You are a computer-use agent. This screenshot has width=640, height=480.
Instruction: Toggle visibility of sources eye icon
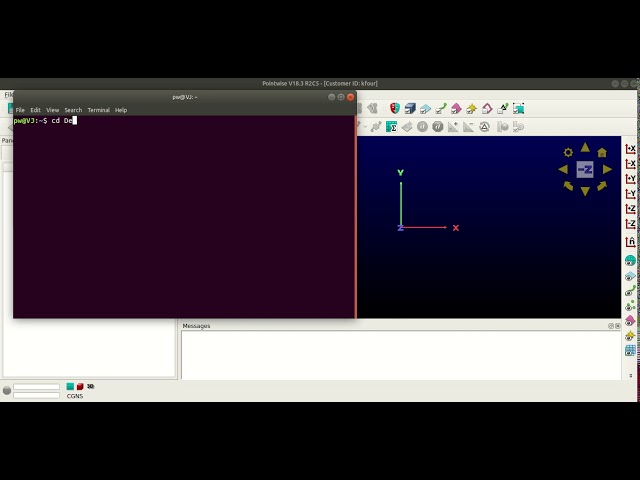pyautogui.click(x=630, y=336)
